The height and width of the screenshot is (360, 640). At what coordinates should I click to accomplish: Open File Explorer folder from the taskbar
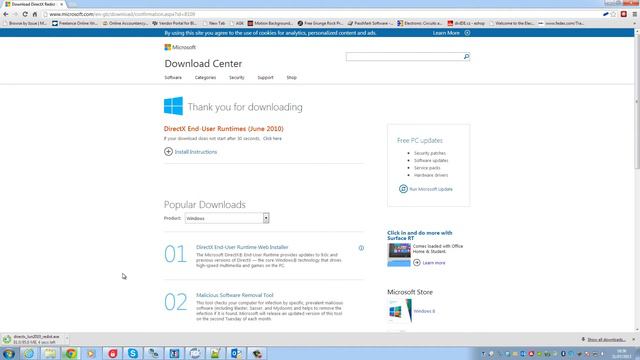(x=50, y=353)
